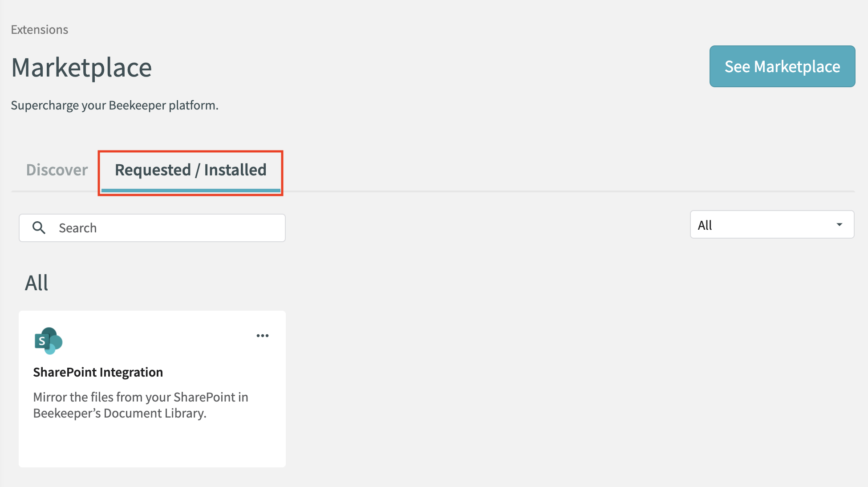
Task: Click the Supercharge your Beekeeper platform subtitle
Action: (114, 106)
